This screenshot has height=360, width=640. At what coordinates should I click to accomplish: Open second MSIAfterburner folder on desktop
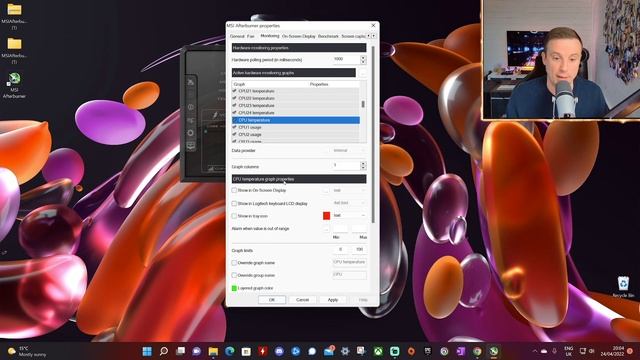[14, 50]
